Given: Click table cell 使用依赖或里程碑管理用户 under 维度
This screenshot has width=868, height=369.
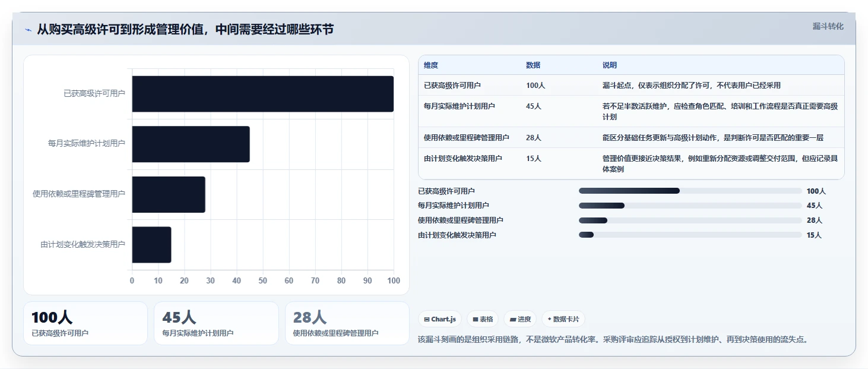Looking at the screenshot, I should [x=467, y=138].
